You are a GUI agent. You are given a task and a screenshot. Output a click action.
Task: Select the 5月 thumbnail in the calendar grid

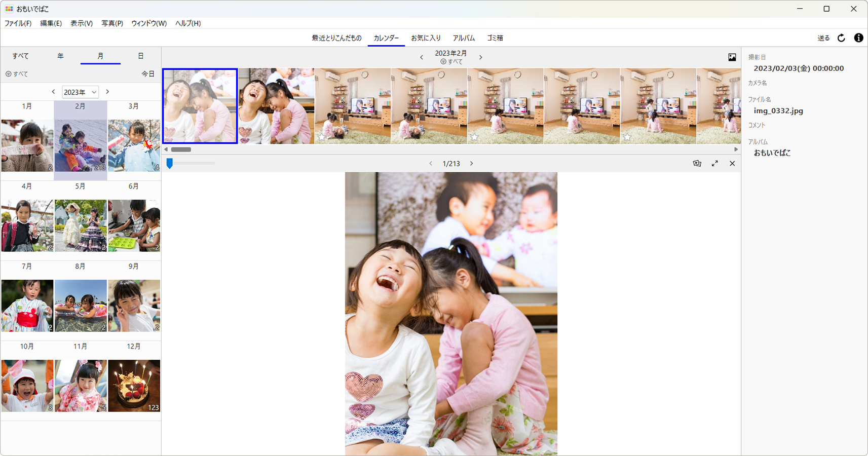click(80, 225)
